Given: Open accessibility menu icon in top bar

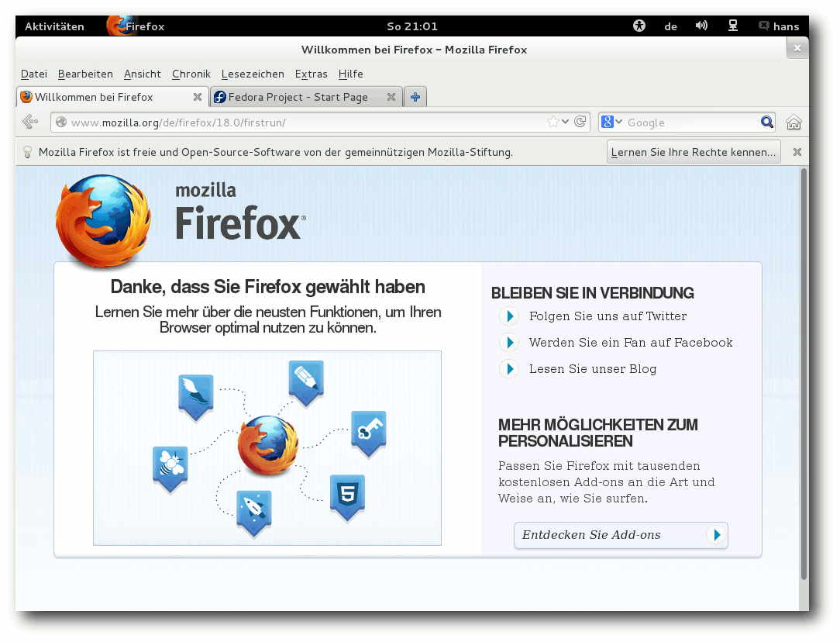Looking at the screenshot, I should (639, 26).
